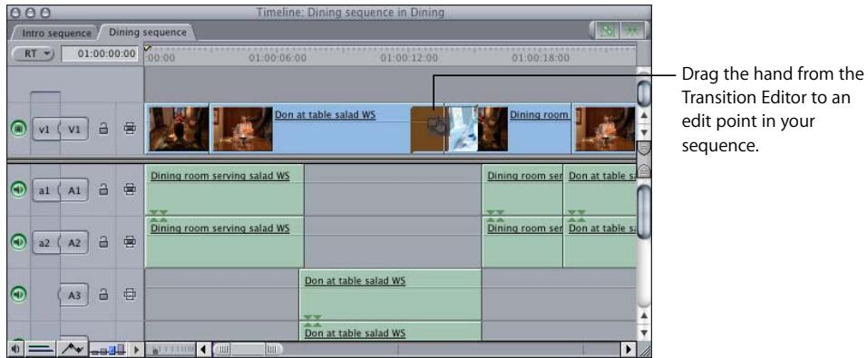Image resolution: width=868 pixels, height=358 pixels.
Task: Lock the A3 audio track
Action: (x=103, y=295)
